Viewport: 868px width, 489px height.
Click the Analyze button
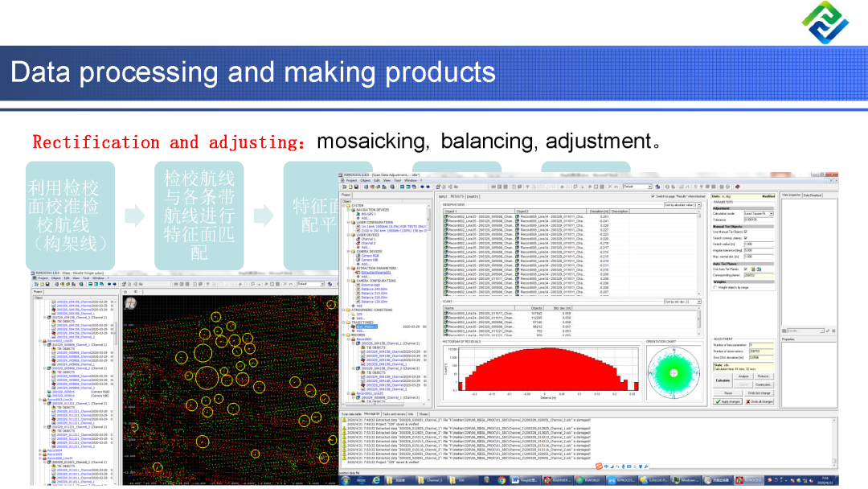coord(743,376)
